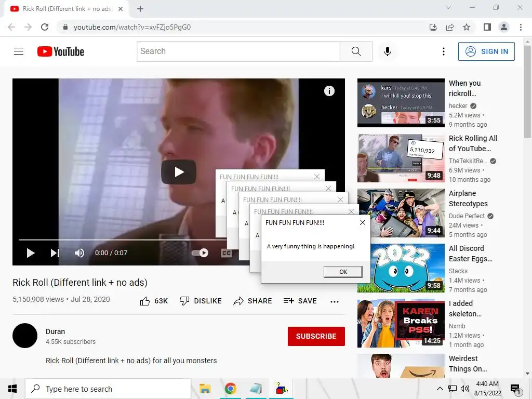This screenshot has width=532, height=399.
Task: Open Airplane Stereotypes video thumbnail
Action: click(401, 213)
